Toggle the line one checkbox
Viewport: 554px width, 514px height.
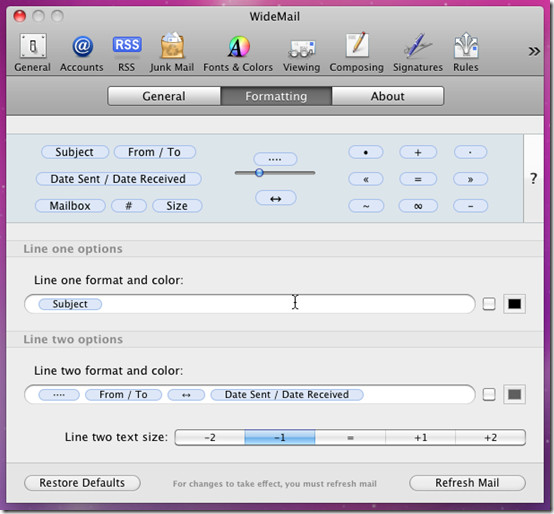pos(489,304)
